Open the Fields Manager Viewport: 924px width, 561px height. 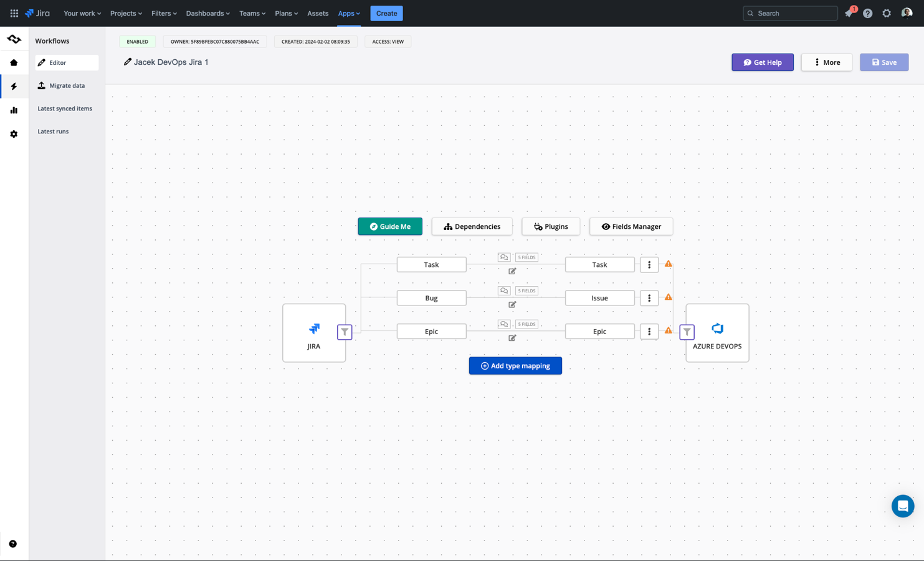tap(631, 226)
